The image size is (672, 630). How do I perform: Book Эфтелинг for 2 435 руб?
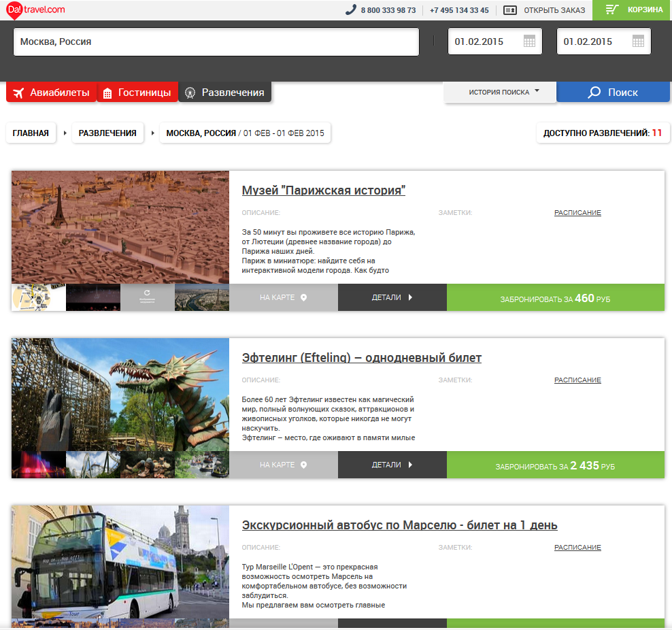[556, 465]
